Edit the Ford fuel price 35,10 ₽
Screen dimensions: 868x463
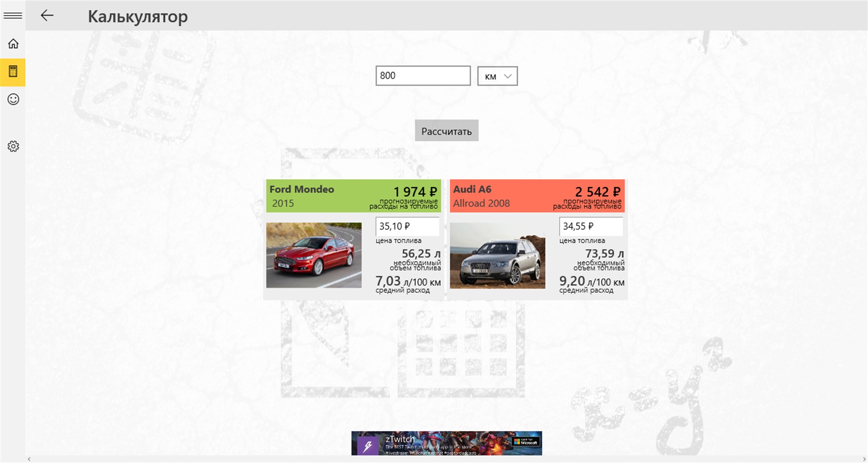point(407,226)
